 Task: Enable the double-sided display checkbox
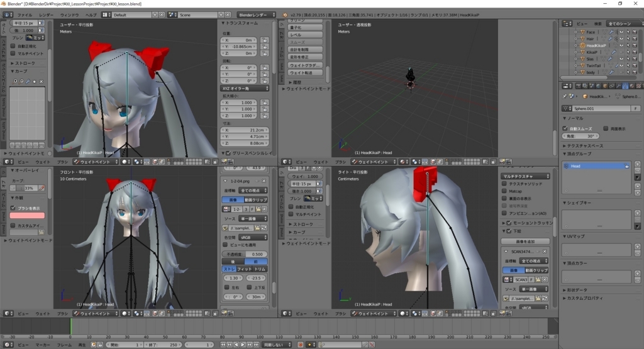pos(606,128)
